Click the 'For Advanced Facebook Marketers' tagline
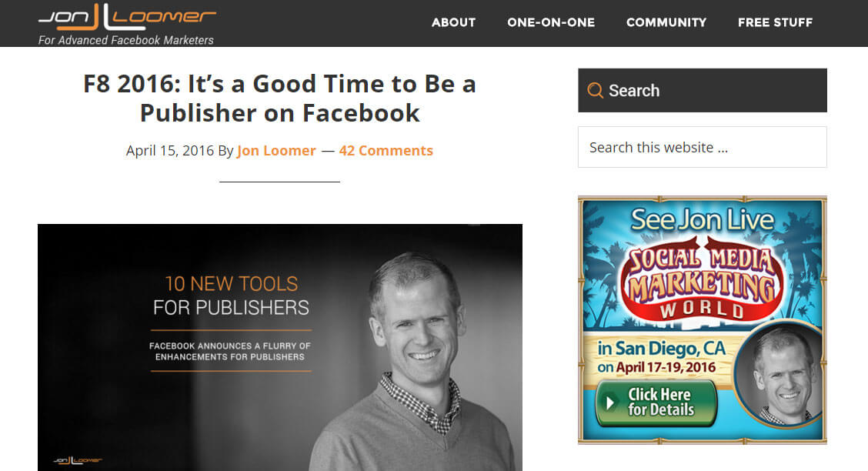 click(125, 40)
